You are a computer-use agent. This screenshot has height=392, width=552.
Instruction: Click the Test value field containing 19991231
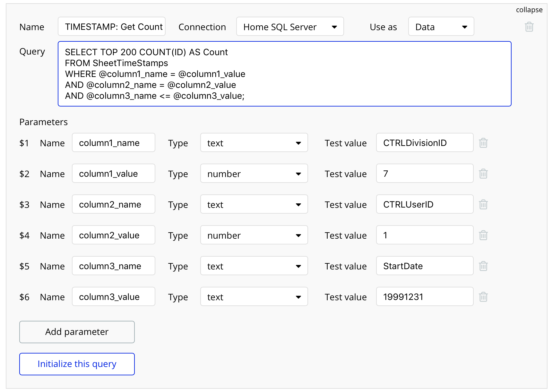[424, 297]
